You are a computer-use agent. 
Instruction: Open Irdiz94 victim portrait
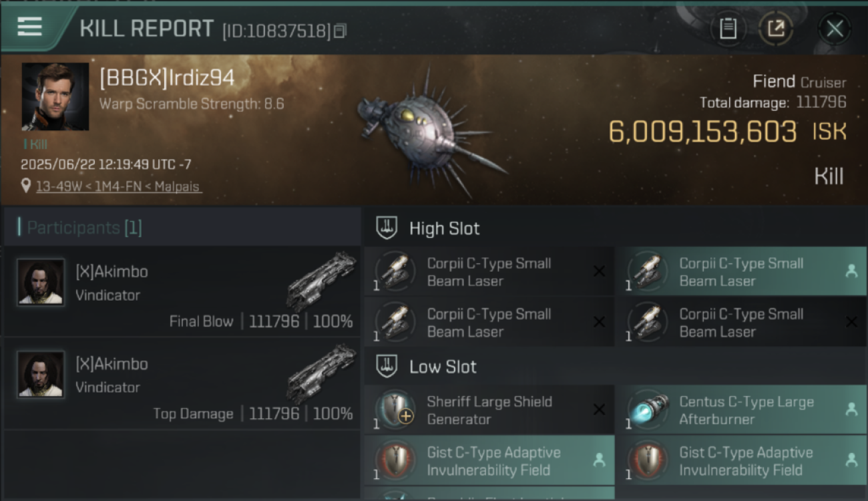click(55, 96)
